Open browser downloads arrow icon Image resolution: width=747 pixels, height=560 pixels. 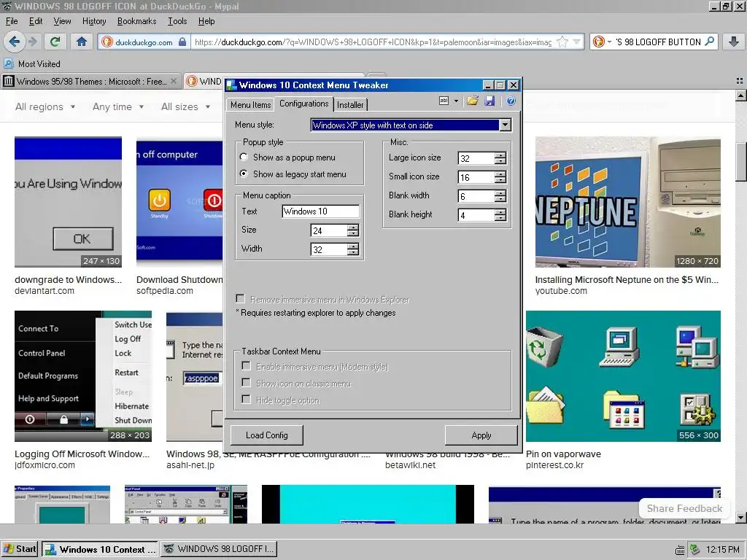734,42
